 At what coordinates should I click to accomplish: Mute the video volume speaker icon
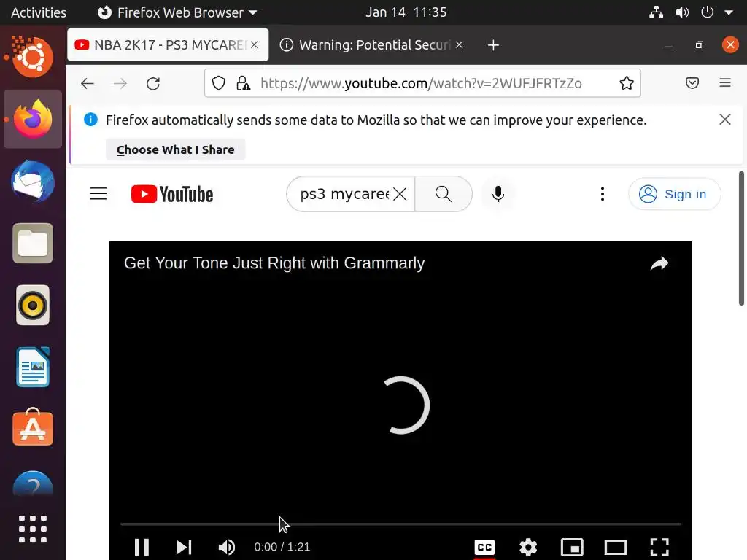click(x=227, y=547)
